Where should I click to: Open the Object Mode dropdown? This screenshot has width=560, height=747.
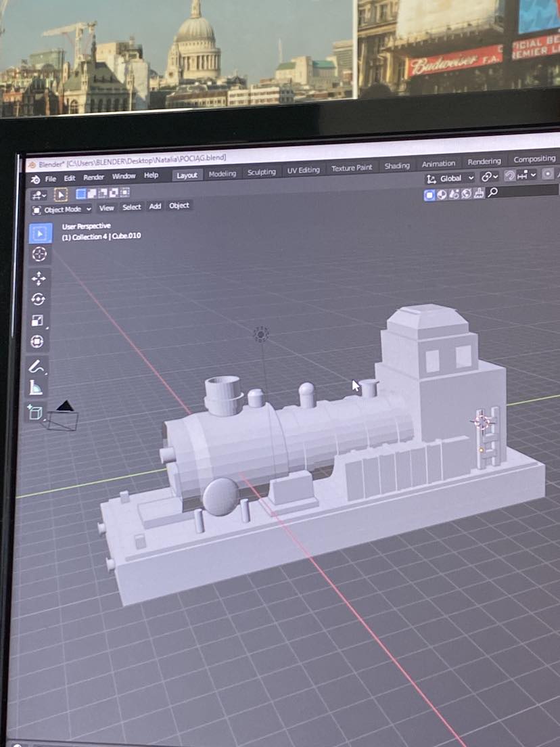pos(62,210)
